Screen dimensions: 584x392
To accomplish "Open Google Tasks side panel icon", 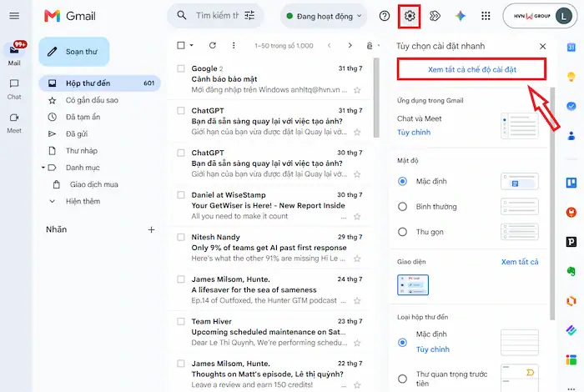I will click(571, 106).
